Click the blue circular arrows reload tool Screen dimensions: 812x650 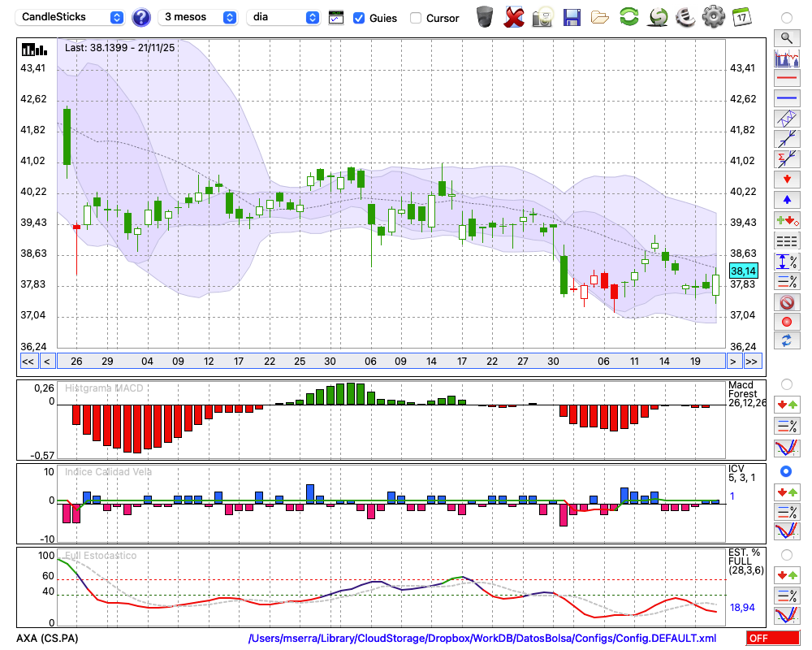(787, 340)
